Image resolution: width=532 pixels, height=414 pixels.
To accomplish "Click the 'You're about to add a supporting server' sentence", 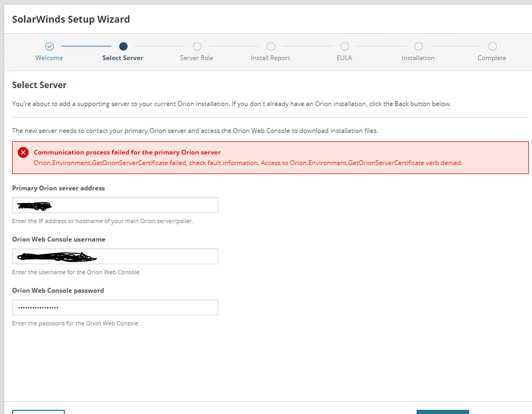I will 232,104.
